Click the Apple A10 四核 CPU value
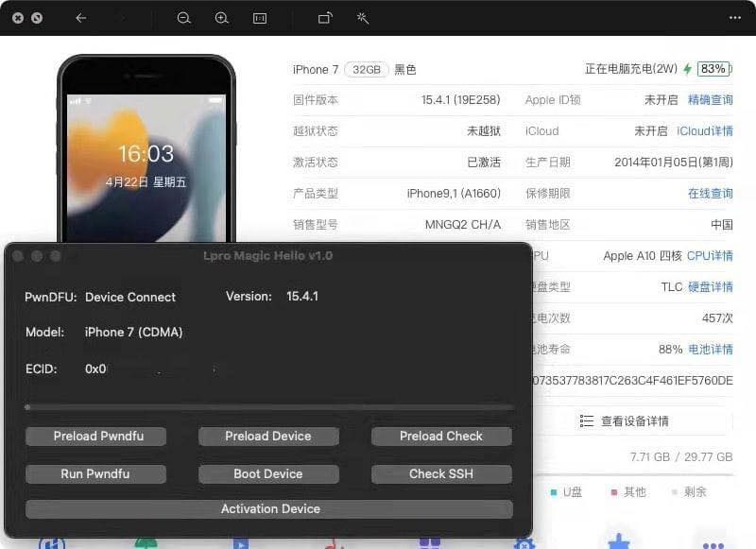 643,256
